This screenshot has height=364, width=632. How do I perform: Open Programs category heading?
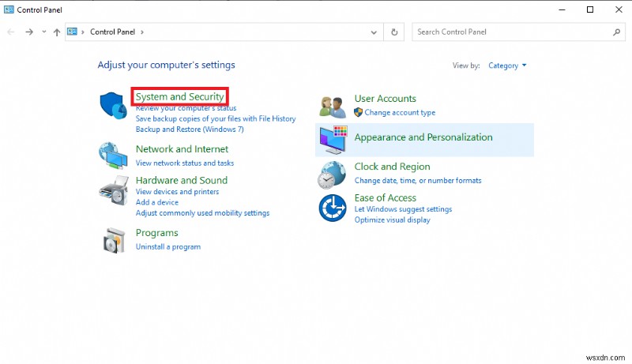pos(156,233)
